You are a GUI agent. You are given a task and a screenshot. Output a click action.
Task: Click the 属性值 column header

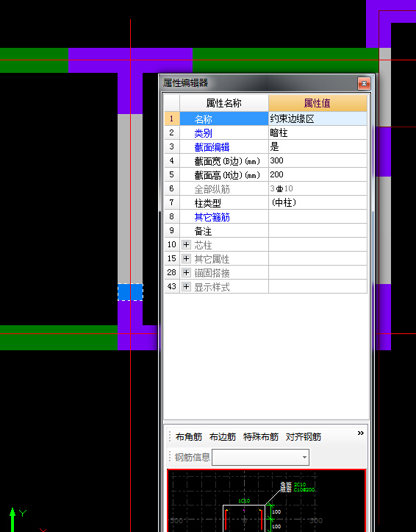(x=318, y=103)
